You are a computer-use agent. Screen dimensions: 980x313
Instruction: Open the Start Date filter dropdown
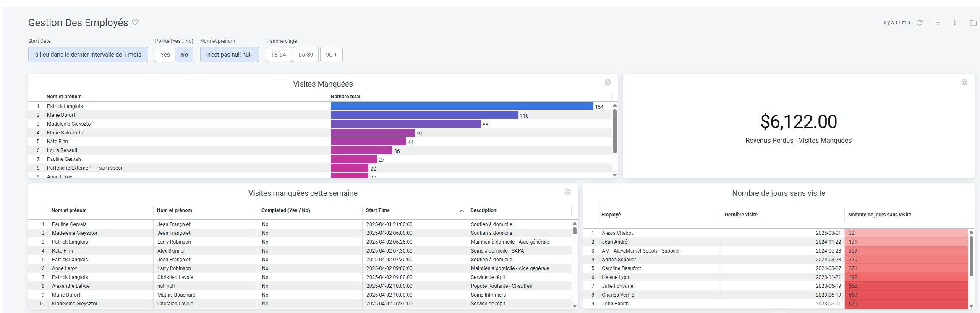click(88, 55)
